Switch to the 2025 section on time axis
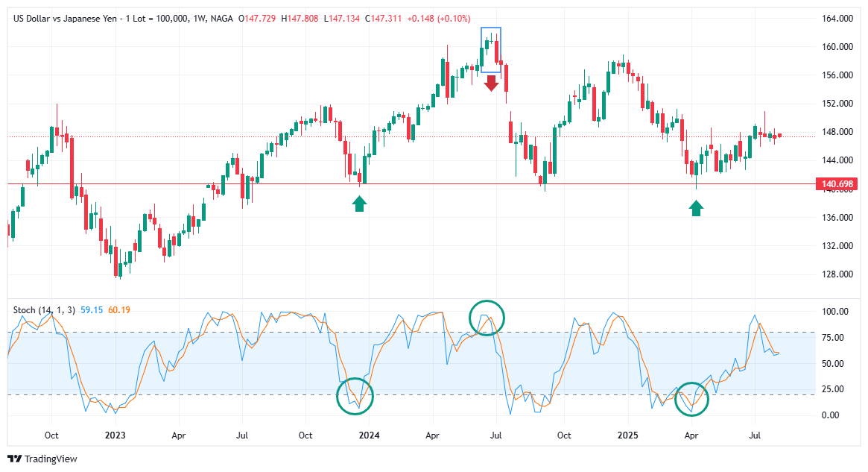868x472 pixels. coord(628,435)
